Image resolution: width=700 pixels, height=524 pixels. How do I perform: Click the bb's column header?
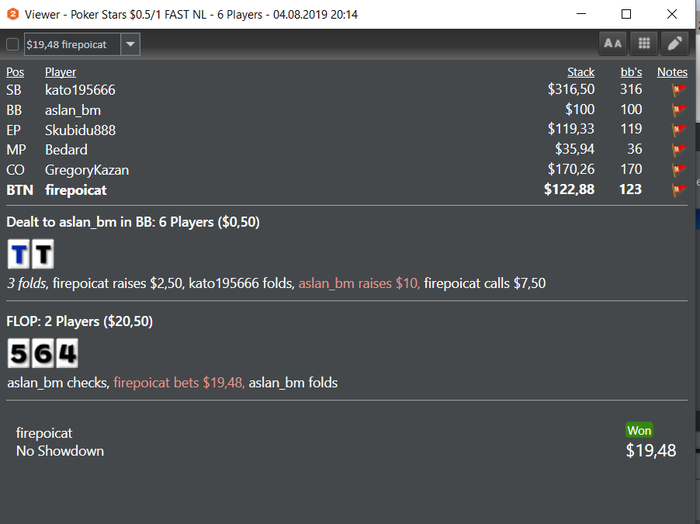[x=631, y=72]
